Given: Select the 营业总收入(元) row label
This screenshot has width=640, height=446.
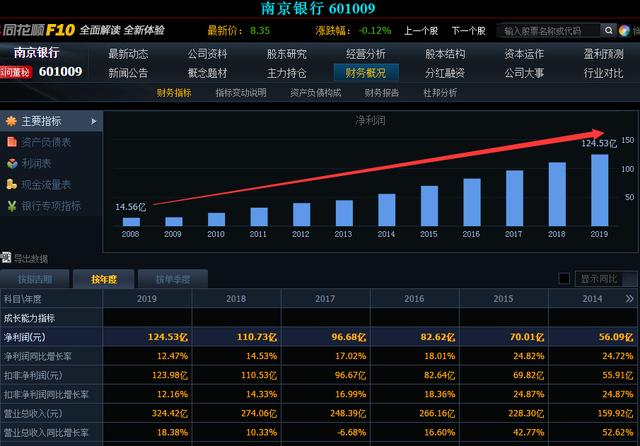Looking at the screenshot, I should pos(33,413).
